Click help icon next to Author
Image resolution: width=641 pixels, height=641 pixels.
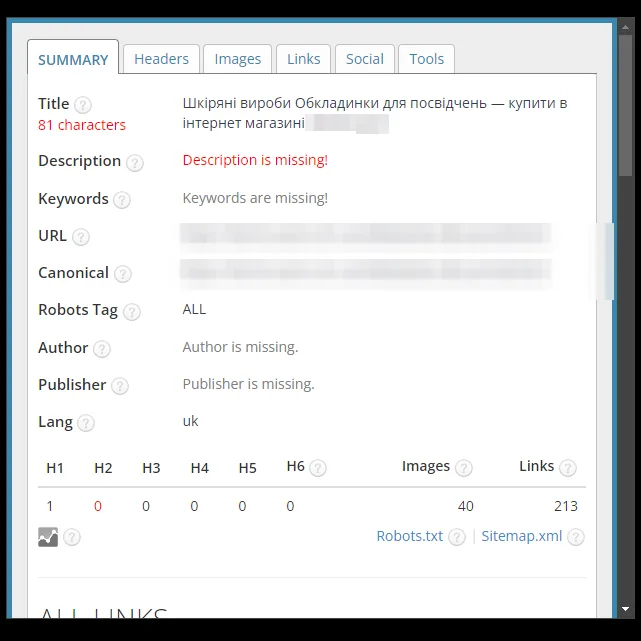pos(102,349)
